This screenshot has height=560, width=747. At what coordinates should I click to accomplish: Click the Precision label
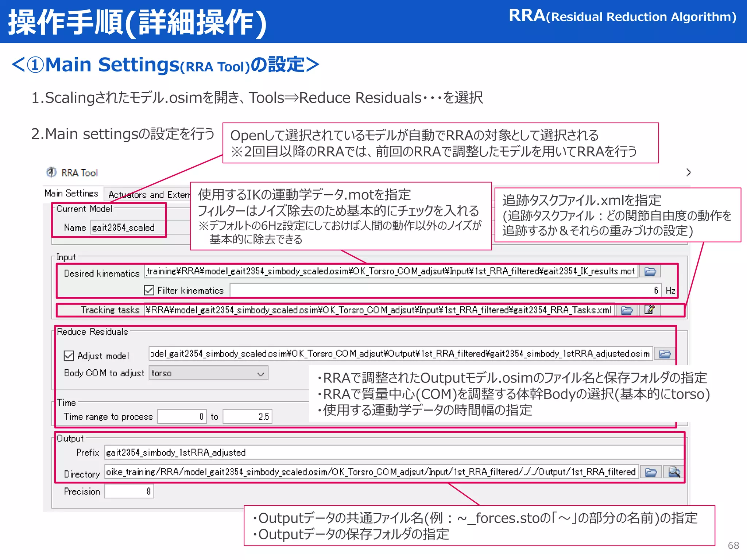click(82, 491)
